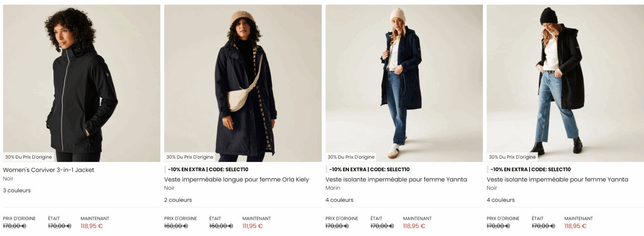The width and height of the screenshot is (644, 236).
Task: Open the Women's Corviver 3-in-1 Jacket photo
Action: pyautogui.click(x=82, y=80)
